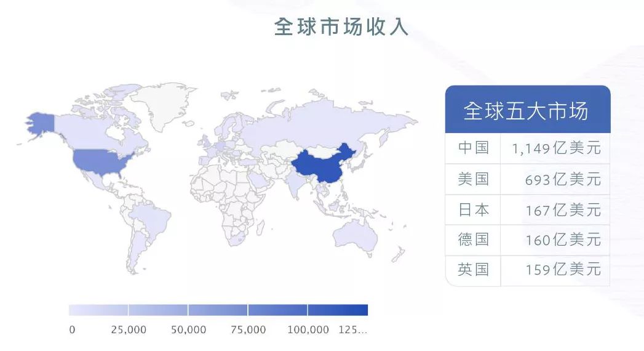Click Greenland on the world map

(x=164, y=103)
